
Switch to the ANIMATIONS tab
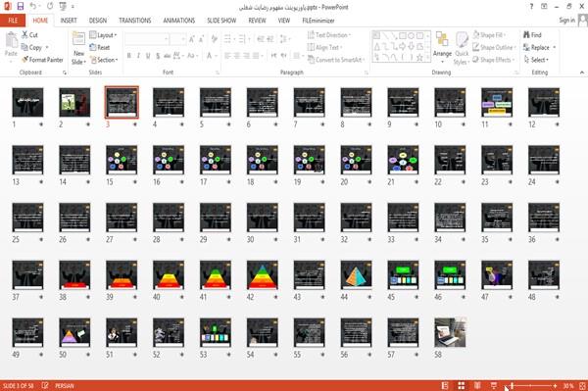[x=179, y=21]
